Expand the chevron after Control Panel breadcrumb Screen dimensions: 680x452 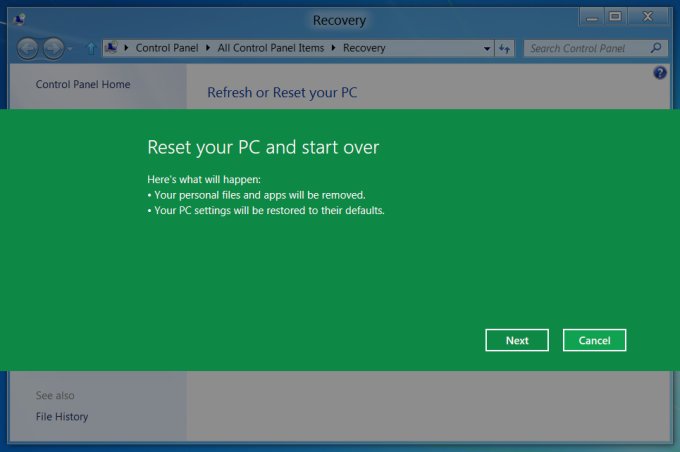point(208,48)
